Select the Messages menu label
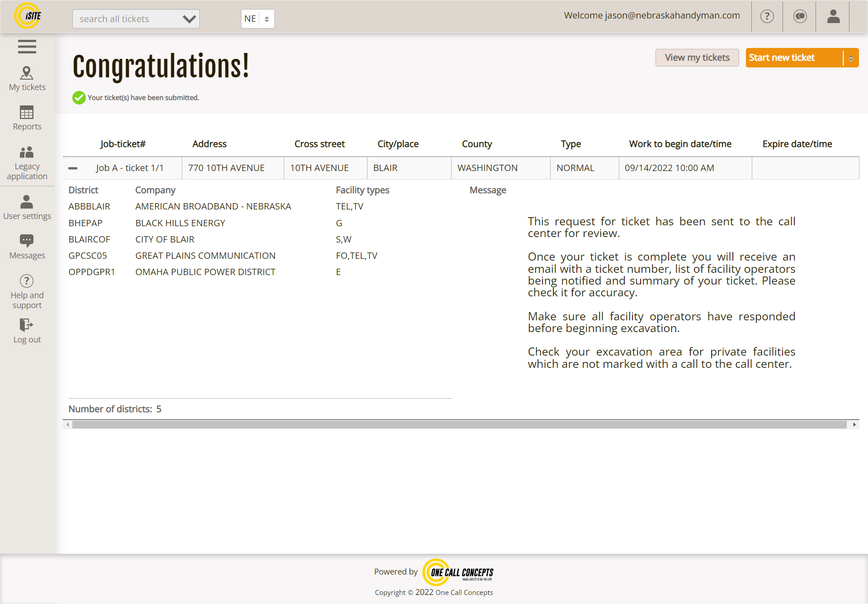 pos(27,256)
